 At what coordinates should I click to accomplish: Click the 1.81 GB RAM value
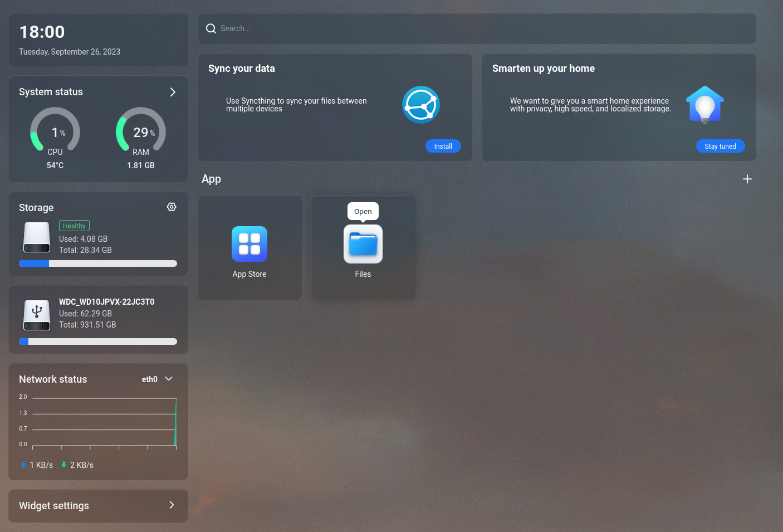click(141, 165)
